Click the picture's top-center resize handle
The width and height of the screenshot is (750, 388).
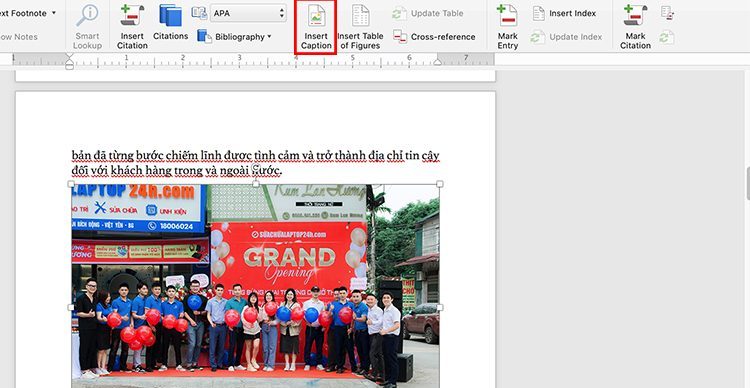click(x=255, y=184)
